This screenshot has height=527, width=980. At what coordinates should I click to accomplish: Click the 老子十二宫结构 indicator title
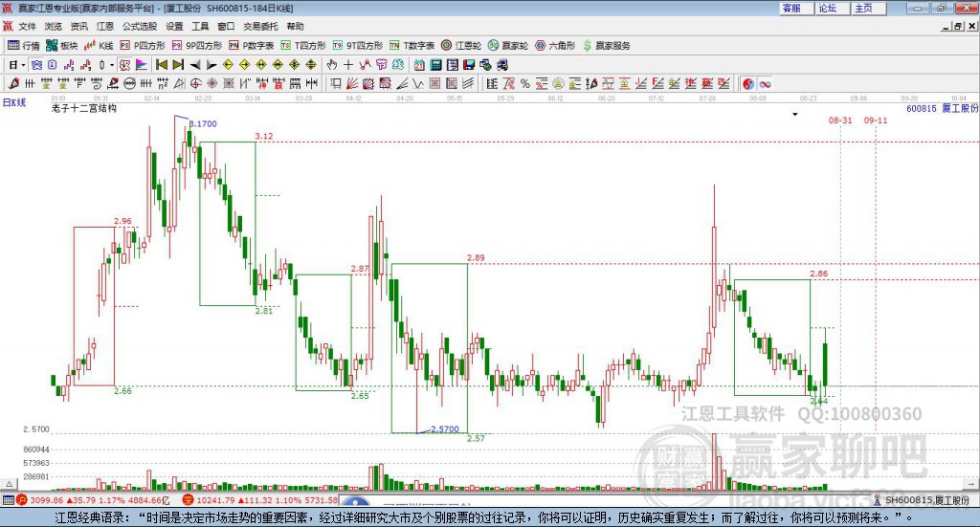click(x=84, y=108)
